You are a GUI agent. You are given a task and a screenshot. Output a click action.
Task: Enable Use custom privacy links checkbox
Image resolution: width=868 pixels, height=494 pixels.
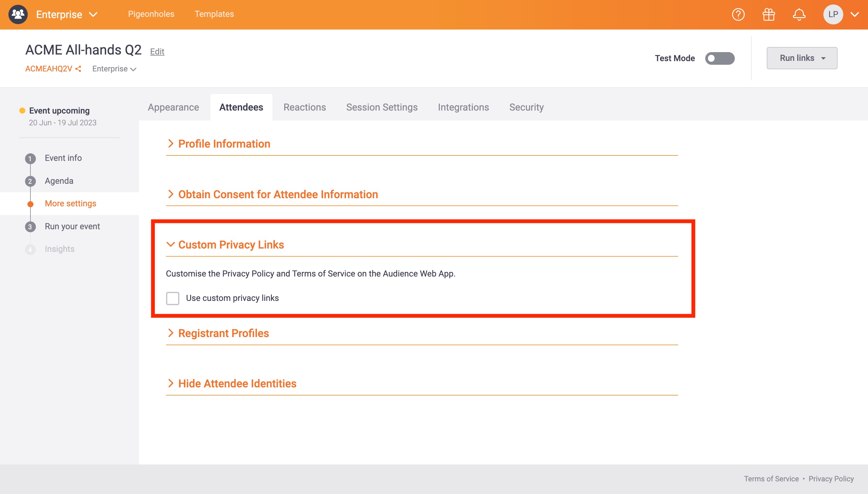[172, 298]
